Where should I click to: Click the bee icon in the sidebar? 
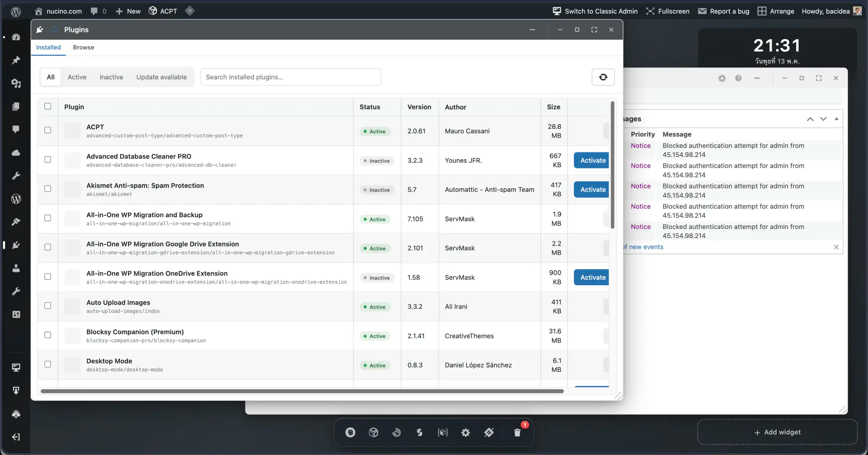16,414
